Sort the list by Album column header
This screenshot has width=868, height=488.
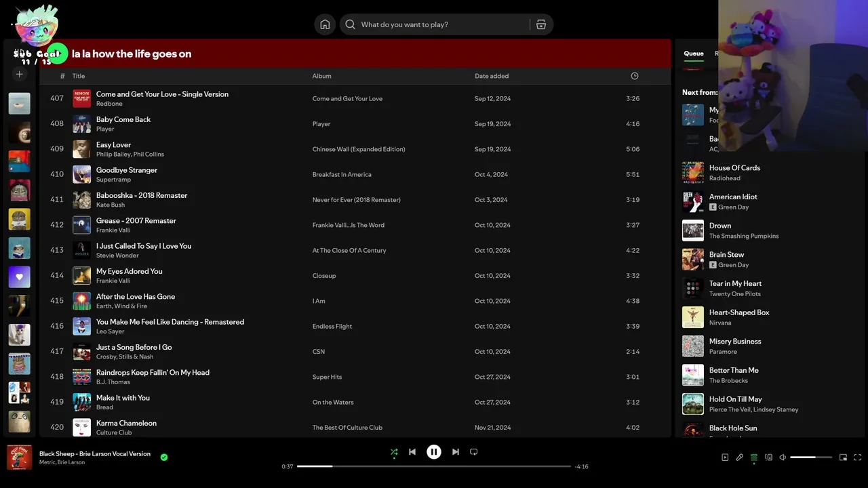(x=321, y=76)
